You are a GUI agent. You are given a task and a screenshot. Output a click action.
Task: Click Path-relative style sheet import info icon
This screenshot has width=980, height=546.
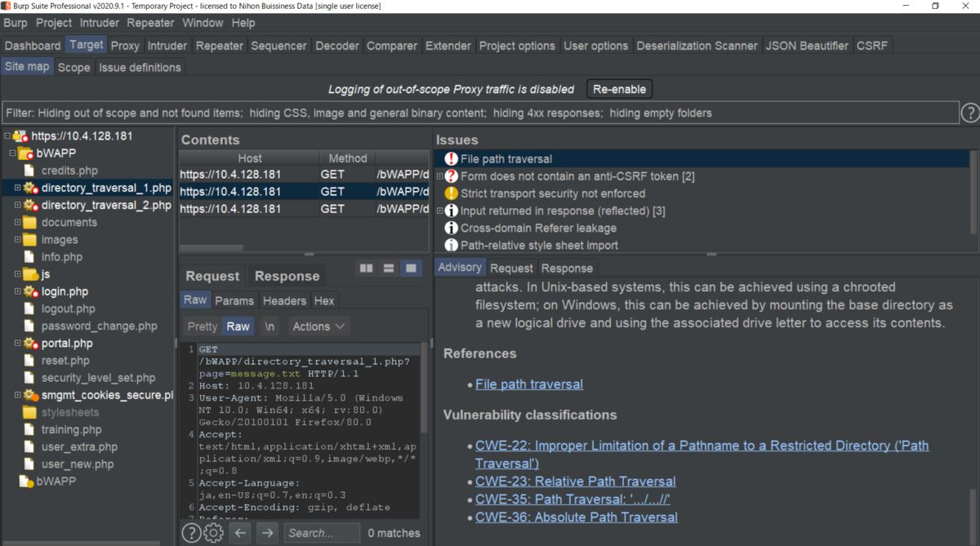point(451,245)
